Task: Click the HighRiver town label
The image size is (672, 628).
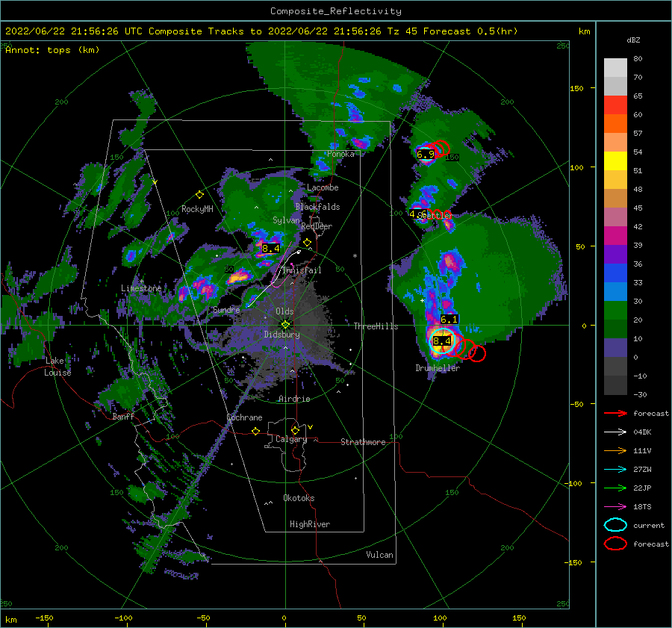Action: 310,524
